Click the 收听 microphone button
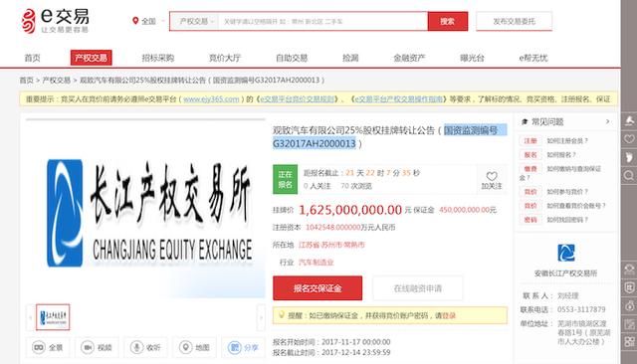 145,347
